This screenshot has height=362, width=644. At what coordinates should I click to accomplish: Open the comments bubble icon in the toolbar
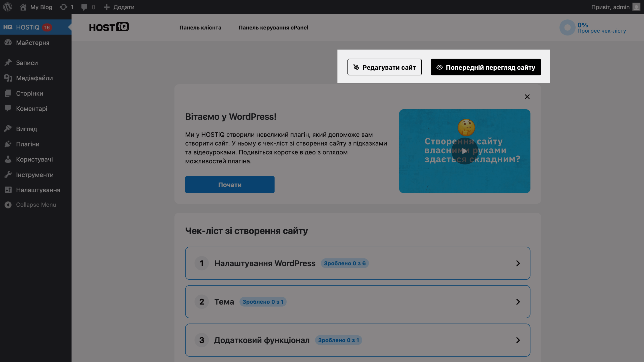pyautogui.click(x=84, y=7)
